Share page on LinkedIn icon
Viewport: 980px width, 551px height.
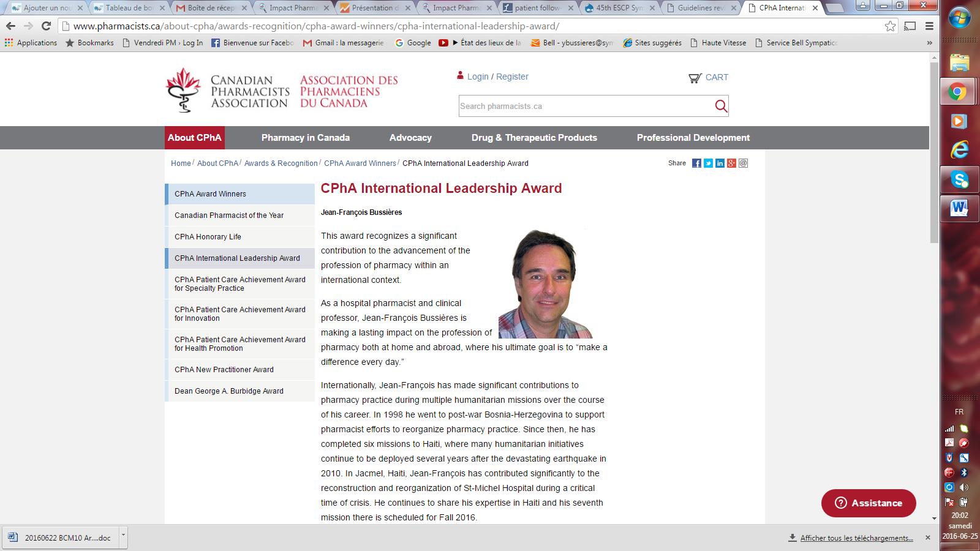720,163
